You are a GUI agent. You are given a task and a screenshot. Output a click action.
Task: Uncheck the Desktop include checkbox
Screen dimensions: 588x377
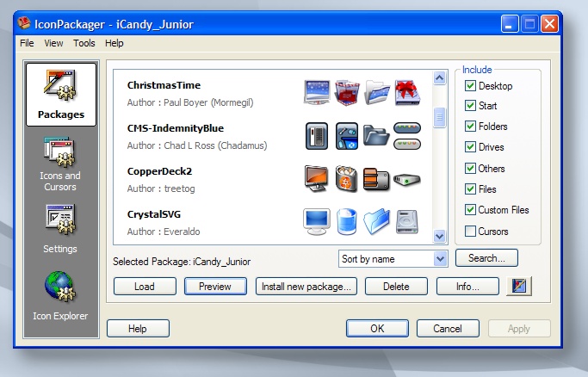click(x=470, y=86)
